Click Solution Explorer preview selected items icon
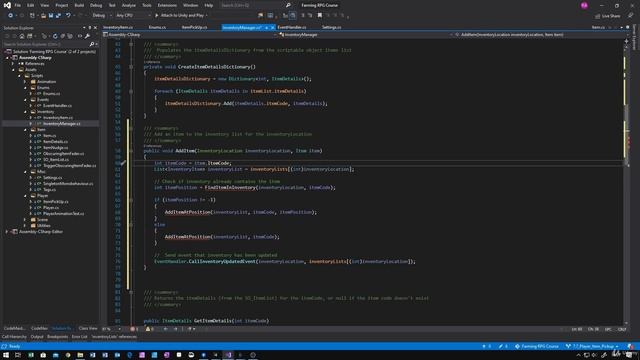 pos(80,36)
